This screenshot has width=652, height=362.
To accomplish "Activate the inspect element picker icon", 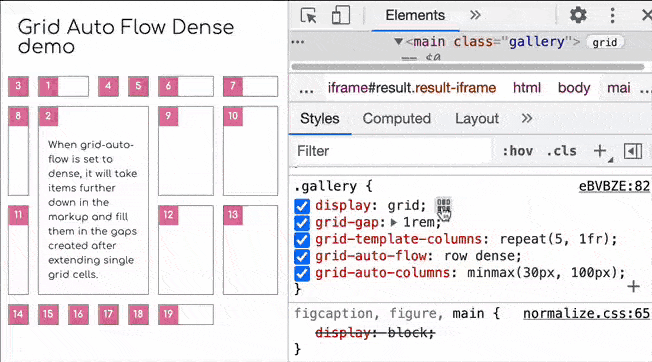I will point(309,16).
